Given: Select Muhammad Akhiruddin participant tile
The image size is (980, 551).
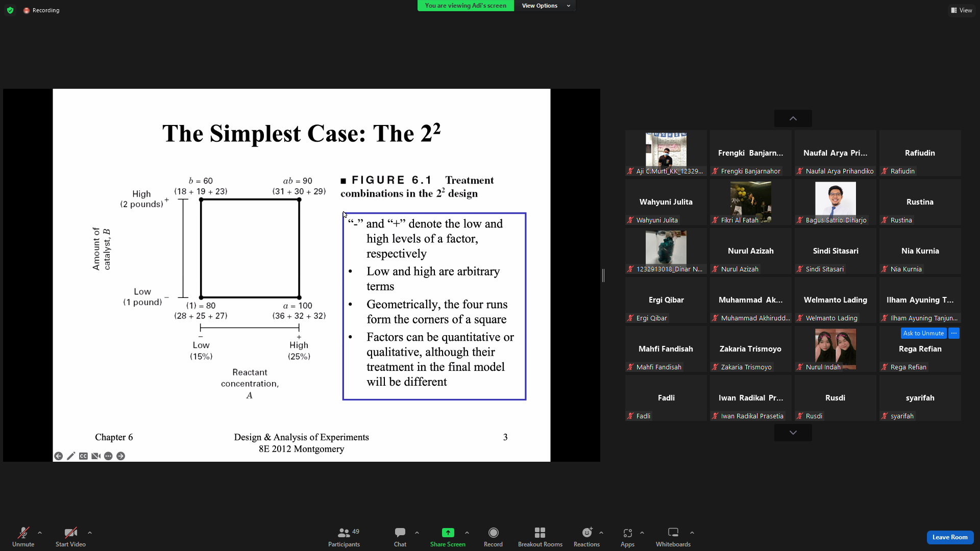Looking at the screenshot, I should click(x=750, y=300).
